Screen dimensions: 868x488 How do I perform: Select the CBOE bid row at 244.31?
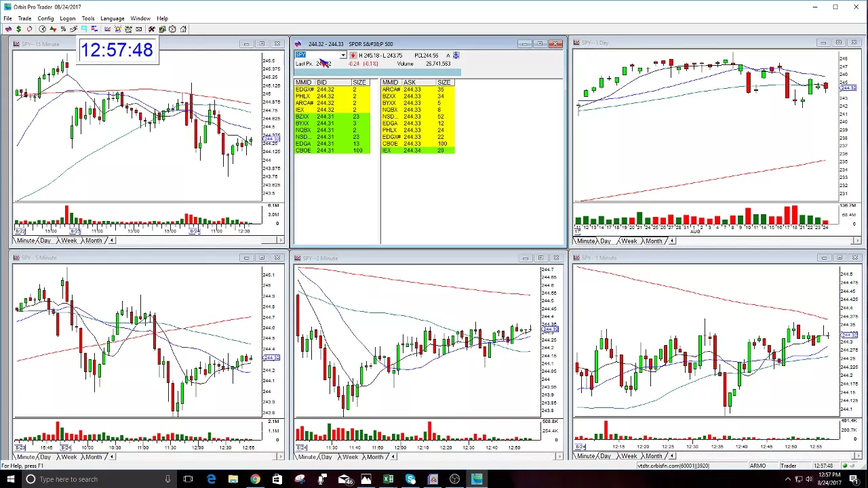(332, 150)
